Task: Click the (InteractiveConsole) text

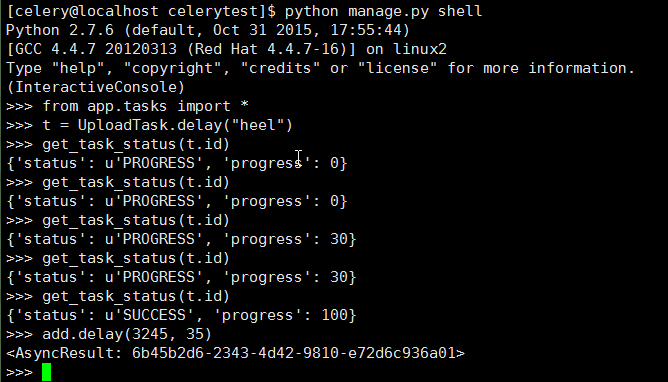Action: pos(96,87)
